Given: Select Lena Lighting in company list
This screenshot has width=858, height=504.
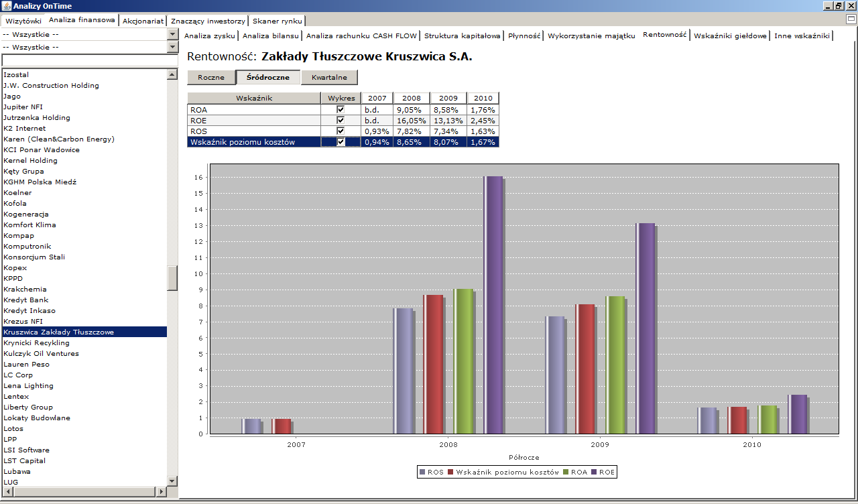Looking at the screenshot, I should 84,385.
